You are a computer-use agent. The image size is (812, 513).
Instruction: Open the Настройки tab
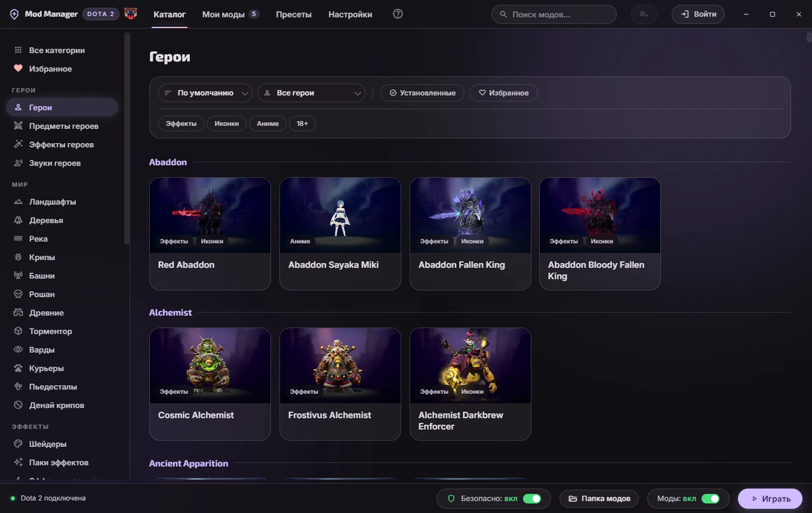[x=350, y=14]
